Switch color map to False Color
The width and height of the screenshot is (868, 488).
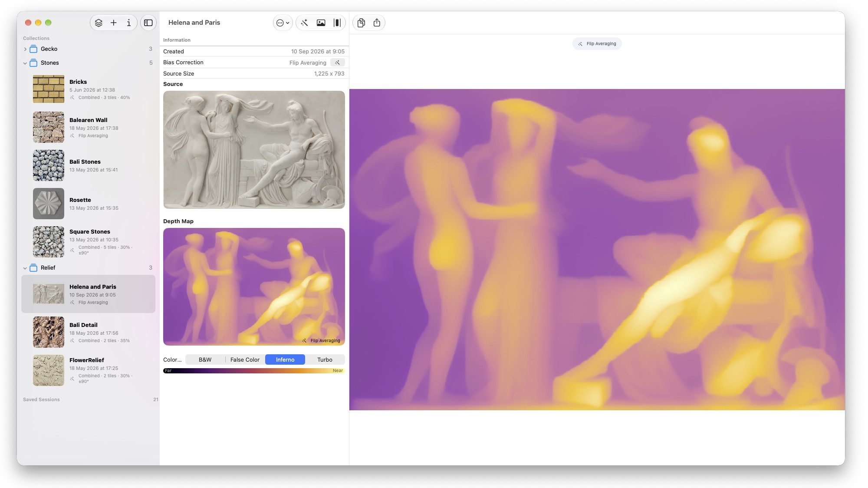tap(245, 359)
